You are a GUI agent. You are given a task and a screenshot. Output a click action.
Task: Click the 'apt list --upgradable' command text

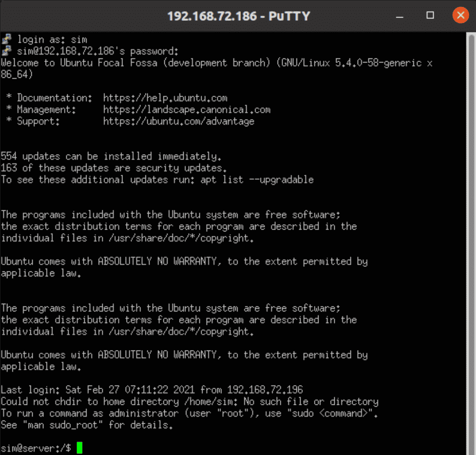257,179
